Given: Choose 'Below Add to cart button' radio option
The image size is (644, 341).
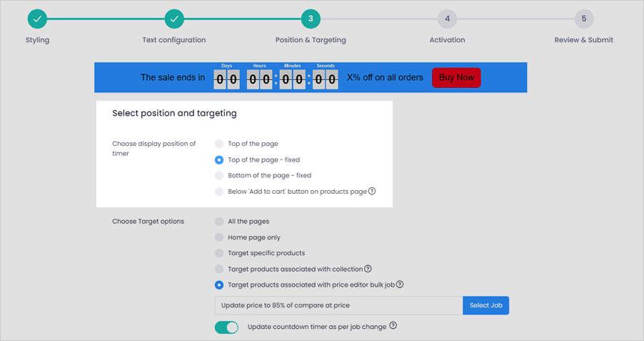Looking at the screenshot, I should click(x=219, y=192).
